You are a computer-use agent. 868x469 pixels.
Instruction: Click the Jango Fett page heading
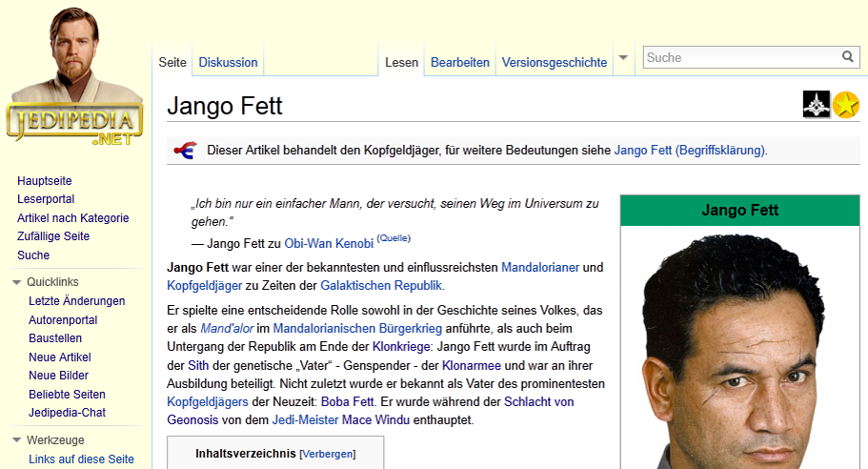pos(225,106)
